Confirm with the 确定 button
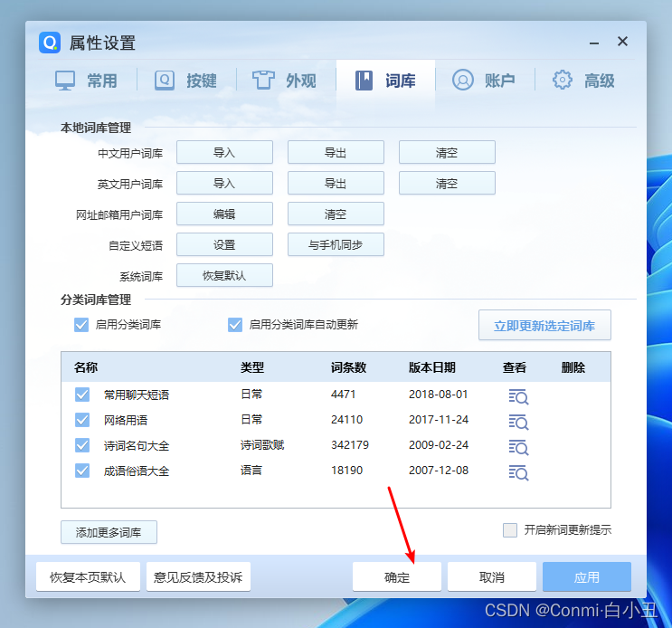The height and width of the screenshot is (628, 672). 397,577
